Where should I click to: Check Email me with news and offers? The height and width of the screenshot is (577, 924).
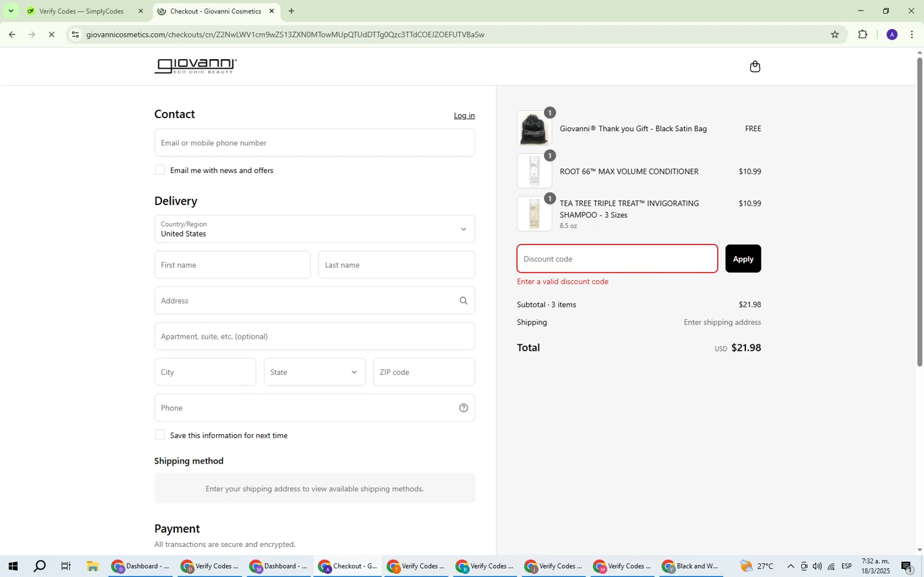160,170
